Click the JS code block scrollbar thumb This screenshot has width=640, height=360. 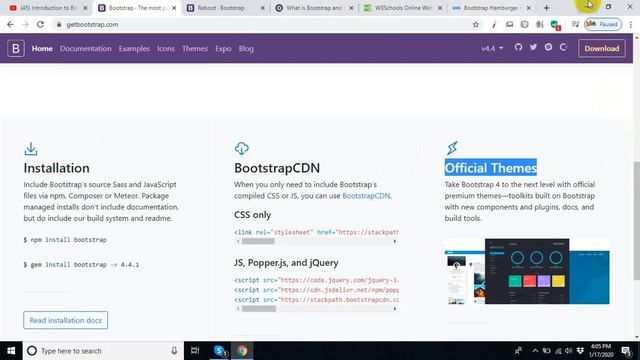(x=259, y=309)
